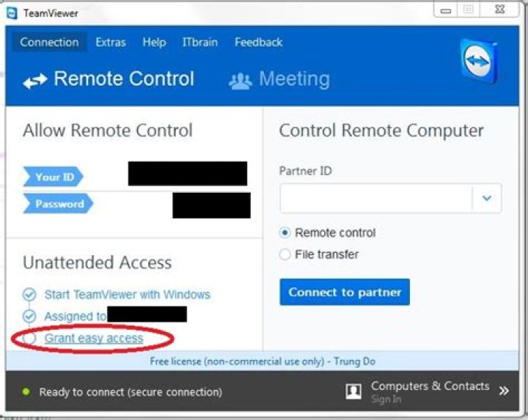Switch to the Meeting tab

click(x=279, y=80)
